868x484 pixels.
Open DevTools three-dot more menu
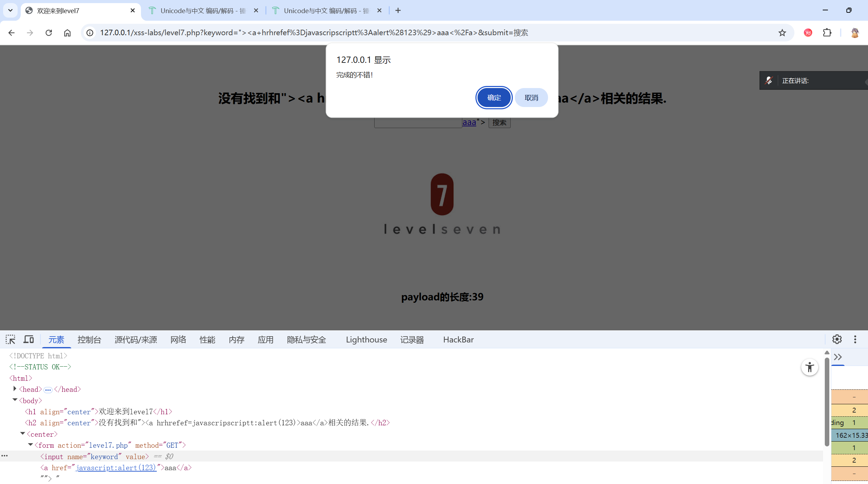click(855, 339)
